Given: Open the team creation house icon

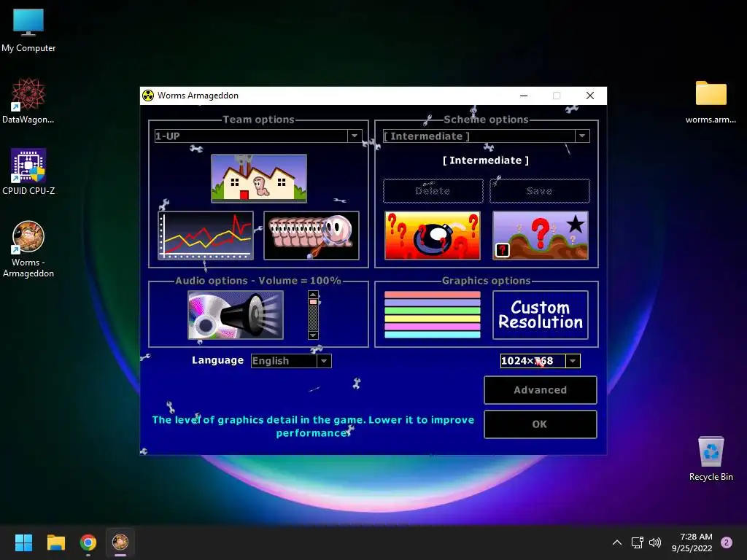Looking at the screenshot, I should coord(259,178).
